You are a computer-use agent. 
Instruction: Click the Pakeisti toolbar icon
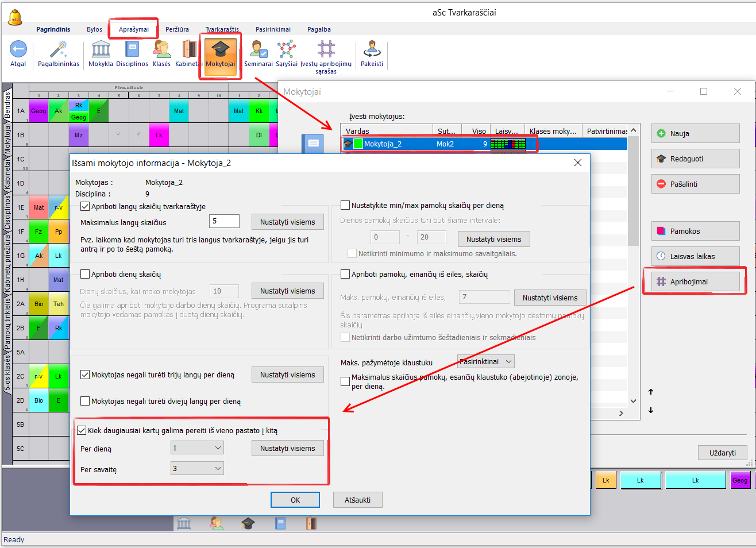[372, 50]
